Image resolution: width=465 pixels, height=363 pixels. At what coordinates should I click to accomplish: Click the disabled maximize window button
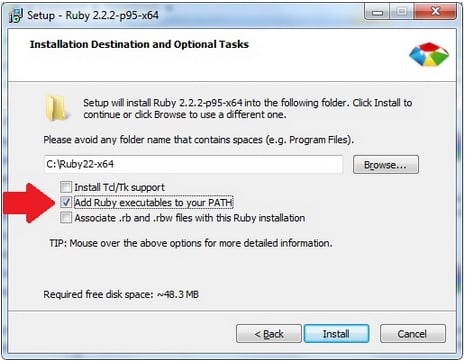click(x=402, y=12)
